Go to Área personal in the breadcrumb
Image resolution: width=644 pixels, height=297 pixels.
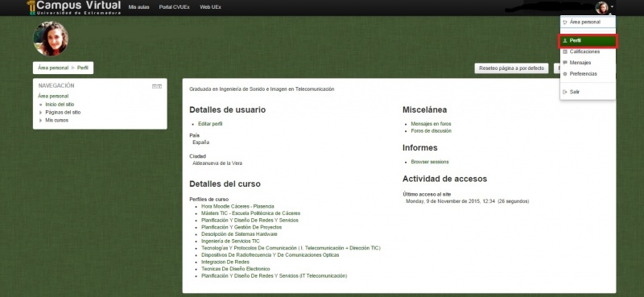53,68
